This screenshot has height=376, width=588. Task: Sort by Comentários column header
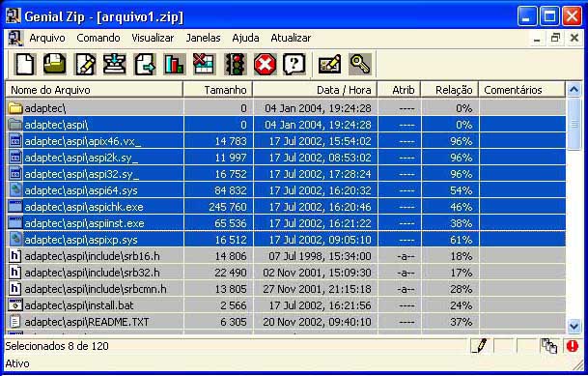pos(522,90)
